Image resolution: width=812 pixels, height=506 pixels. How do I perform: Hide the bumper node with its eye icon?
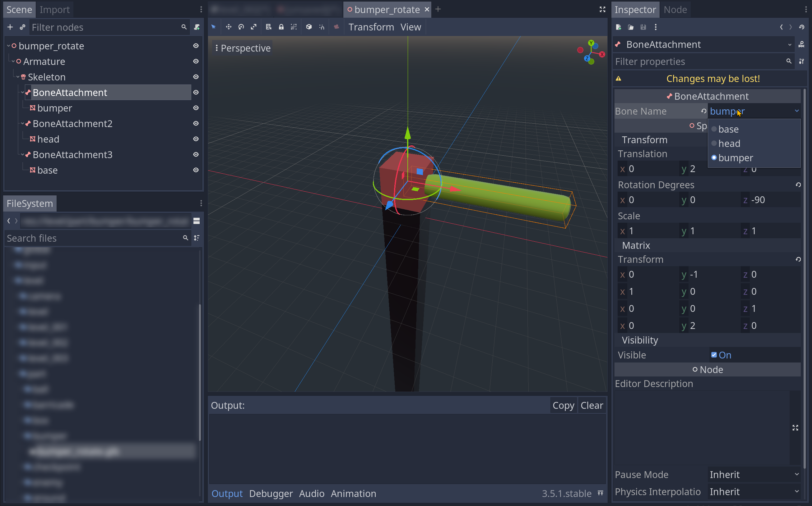(x=196, y=108)
